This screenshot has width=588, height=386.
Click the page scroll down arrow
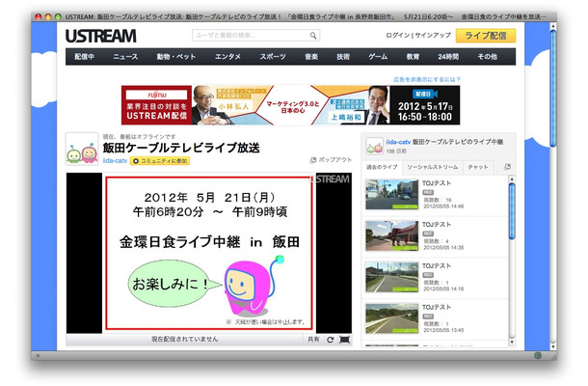coord(552,347)
